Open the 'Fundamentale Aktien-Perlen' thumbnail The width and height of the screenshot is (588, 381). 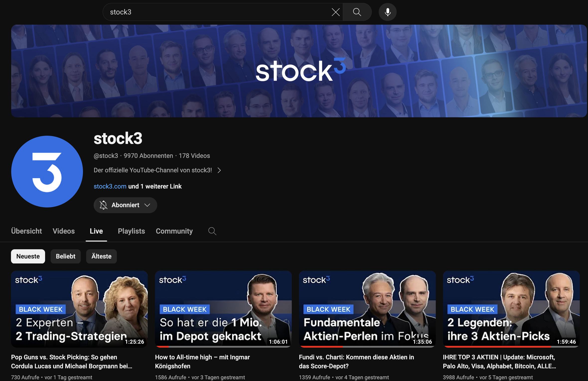pos(367,309)
